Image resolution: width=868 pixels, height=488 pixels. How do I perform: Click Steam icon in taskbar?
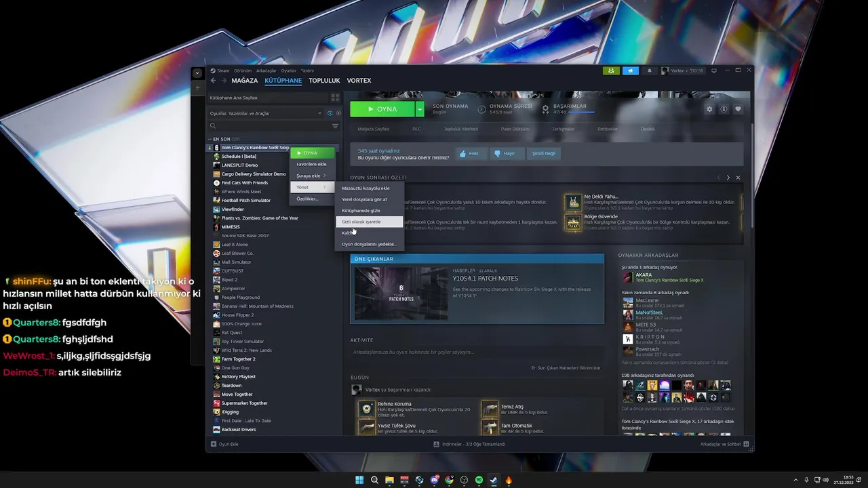(x=494, y=480)
